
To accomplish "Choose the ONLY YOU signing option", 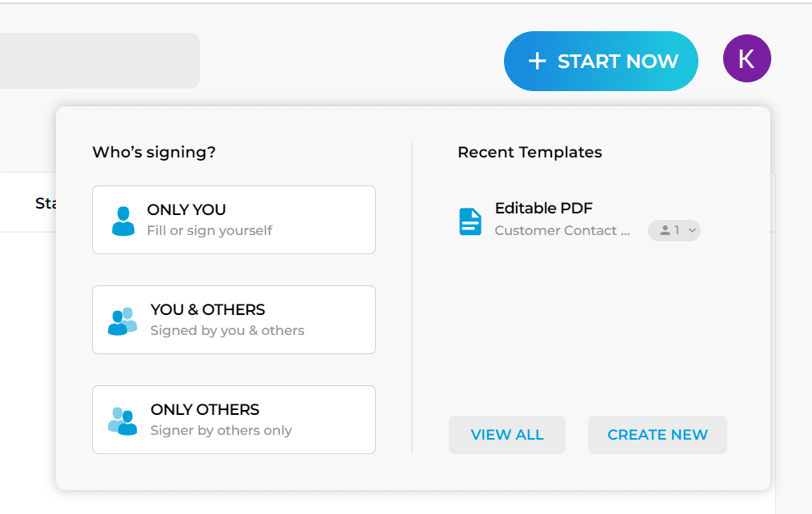I will [234, 220].
